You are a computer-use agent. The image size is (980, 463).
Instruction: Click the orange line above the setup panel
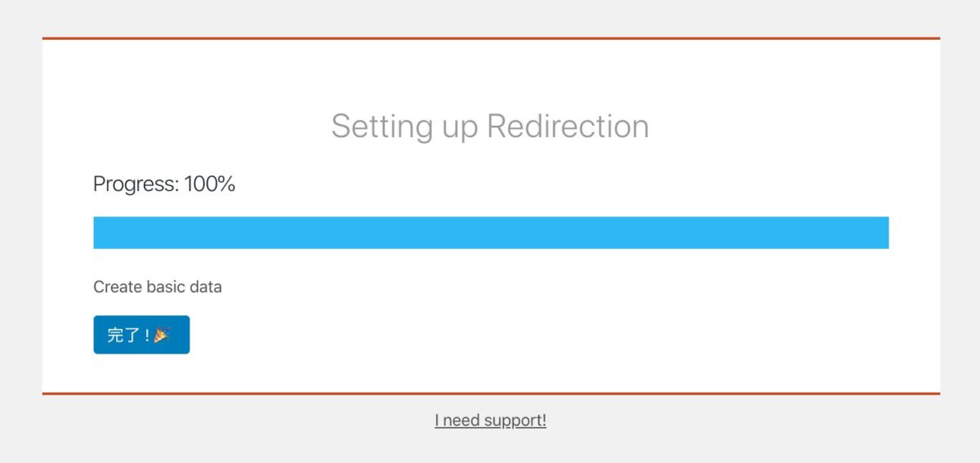(x=490, y=38)
